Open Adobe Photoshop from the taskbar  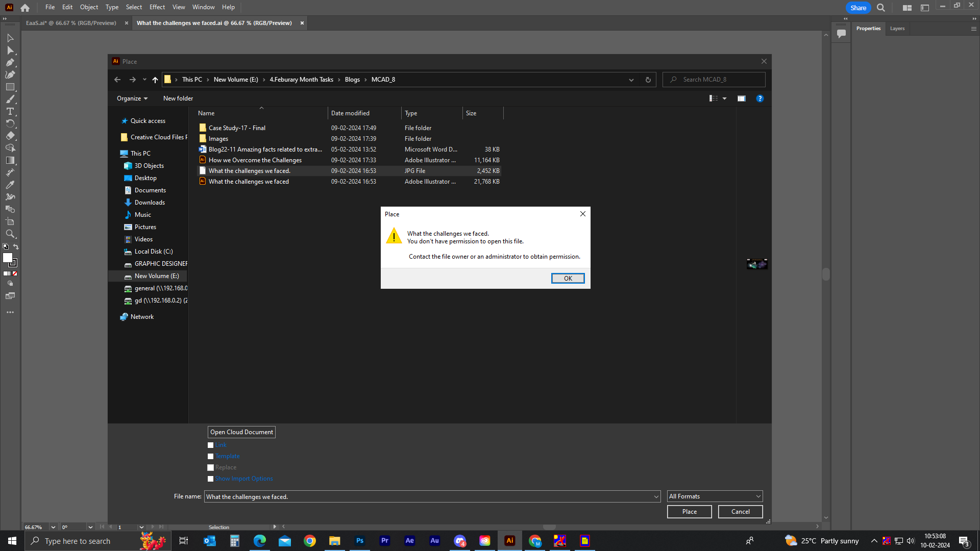click(360, 540)
